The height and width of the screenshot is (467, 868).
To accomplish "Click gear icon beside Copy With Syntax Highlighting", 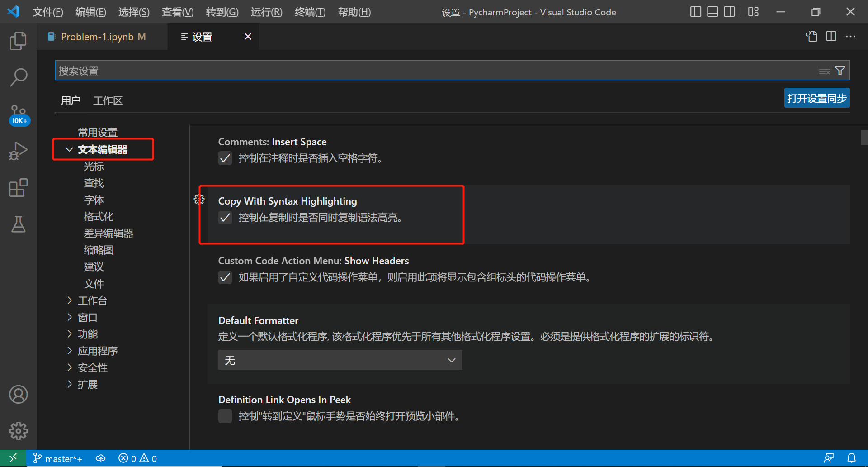I will pos(199,200).
